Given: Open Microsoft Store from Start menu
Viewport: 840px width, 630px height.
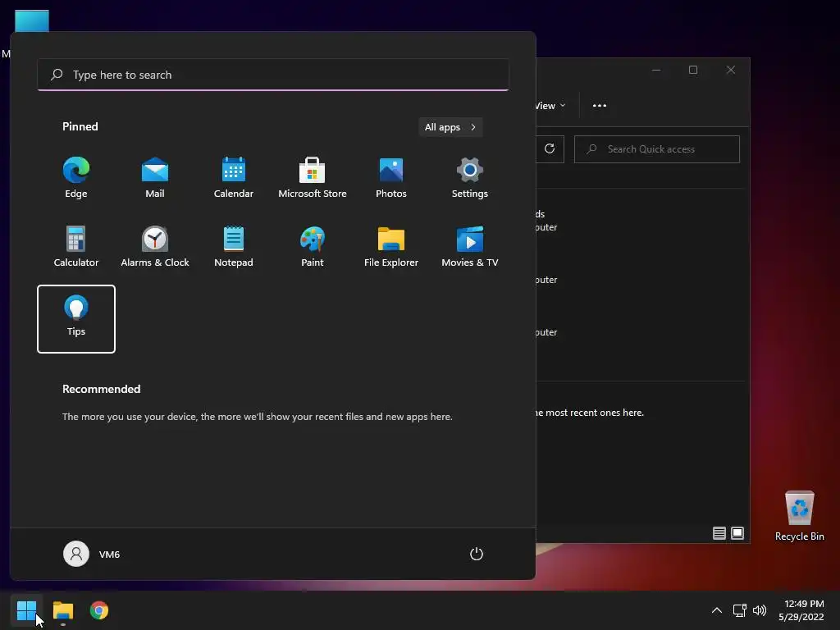Looking at the screenshot, I should [x=313, y=177].
